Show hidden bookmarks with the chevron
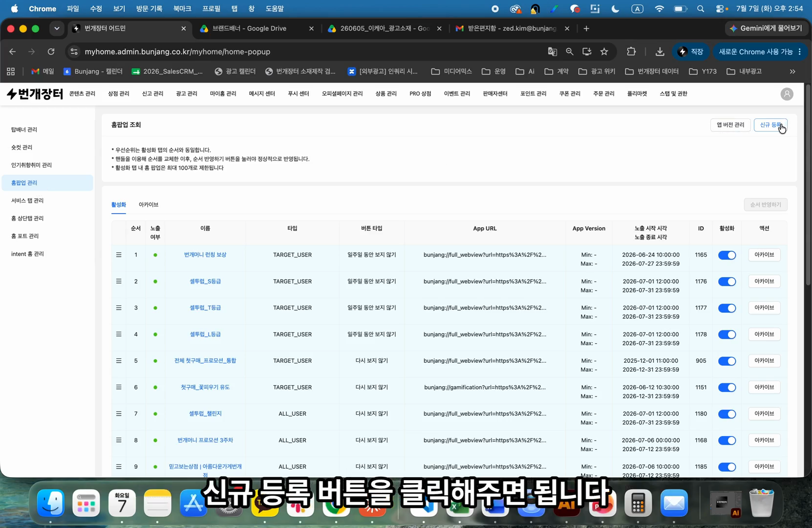The width and height of the screenshot is (812, 528). (792, 71)
